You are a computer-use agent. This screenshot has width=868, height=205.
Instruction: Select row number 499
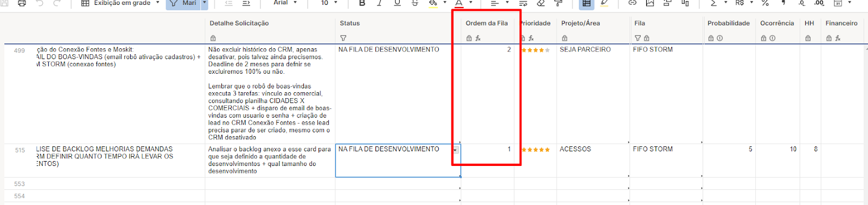(20, 50)
